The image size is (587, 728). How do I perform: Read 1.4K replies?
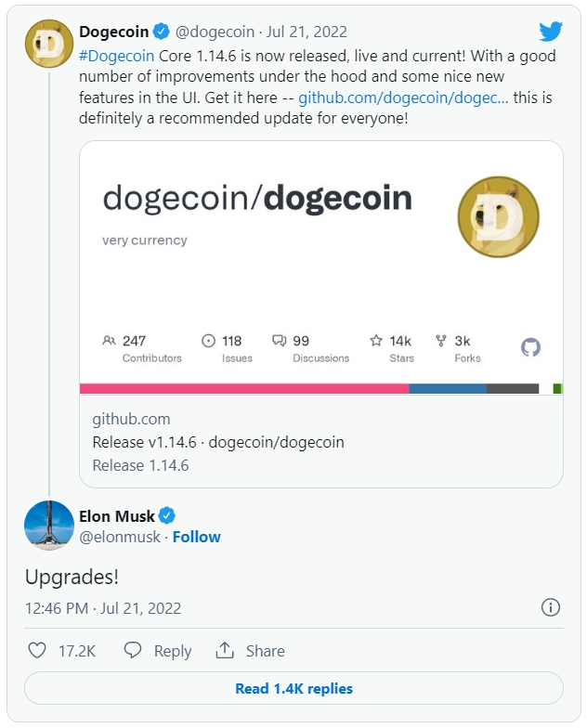pyautogui.click(x=293, y=688)
